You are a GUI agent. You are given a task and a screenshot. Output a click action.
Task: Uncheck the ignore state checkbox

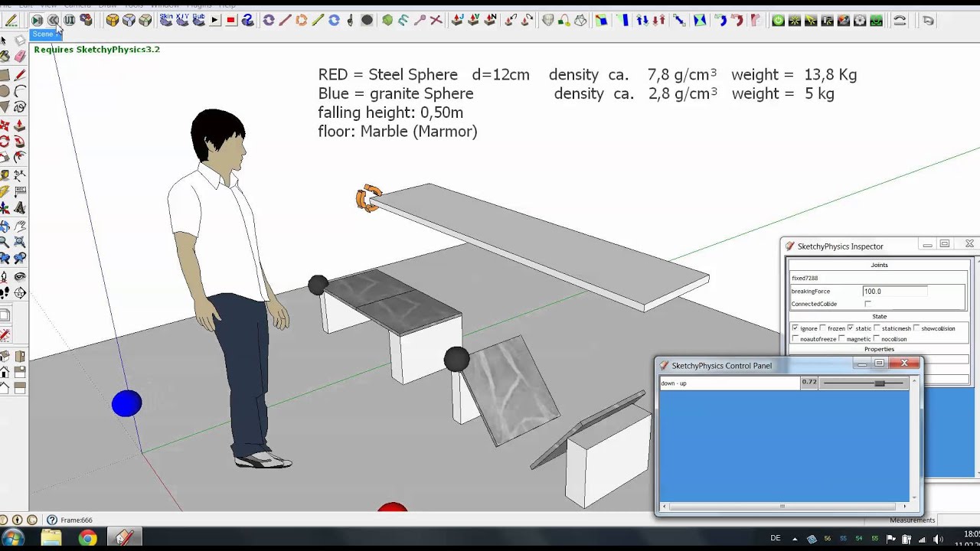click(795, 328)
